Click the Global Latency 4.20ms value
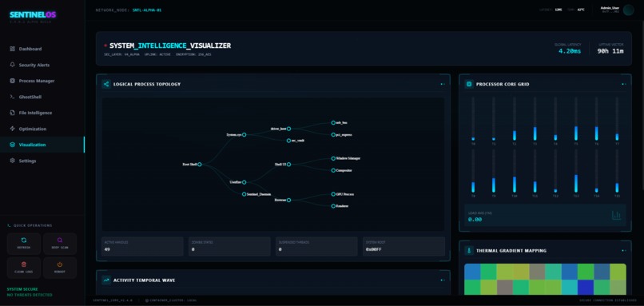 point(570,51)
